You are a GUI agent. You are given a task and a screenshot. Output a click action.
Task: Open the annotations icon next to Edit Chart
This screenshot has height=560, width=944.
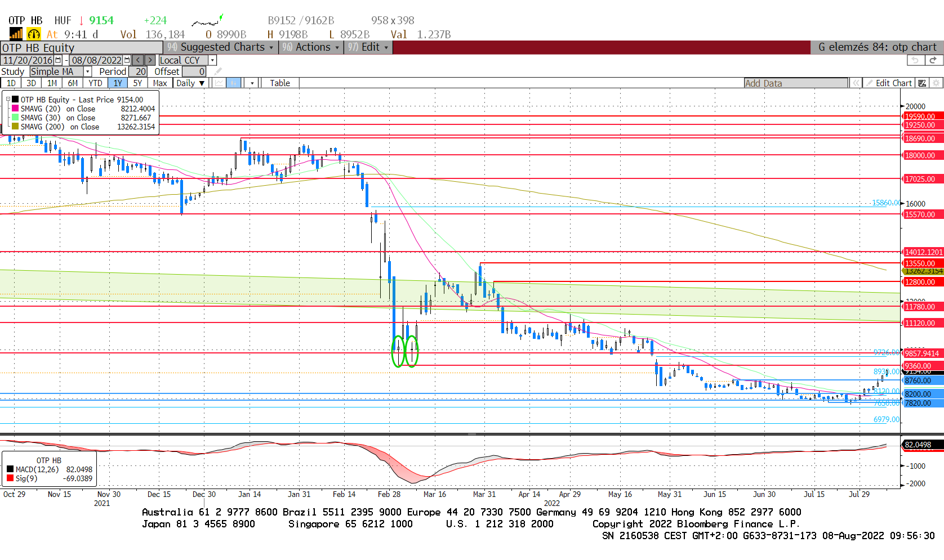pos(922,83)
